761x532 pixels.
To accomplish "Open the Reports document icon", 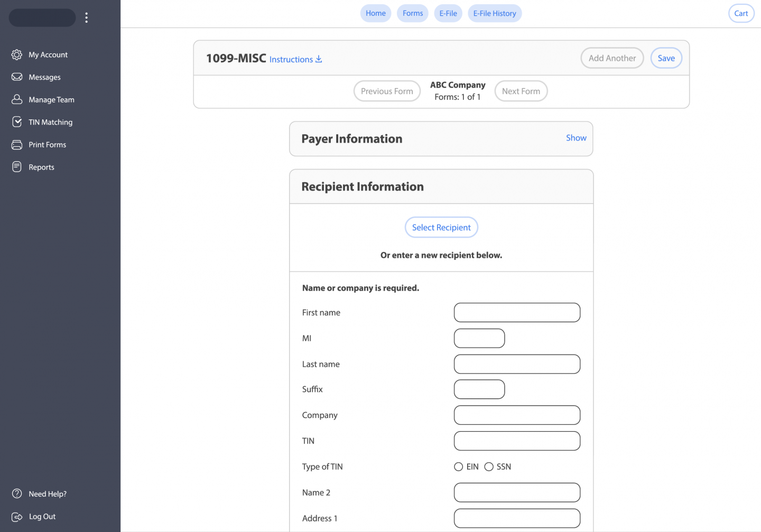I will (x=17, y=167).
